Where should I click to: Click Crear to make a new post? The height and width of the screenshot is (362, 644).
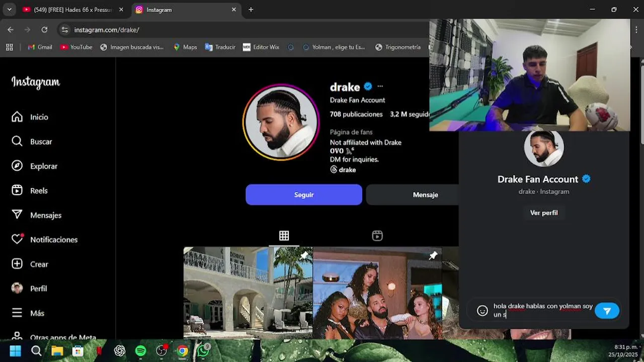tap(30, 264)
